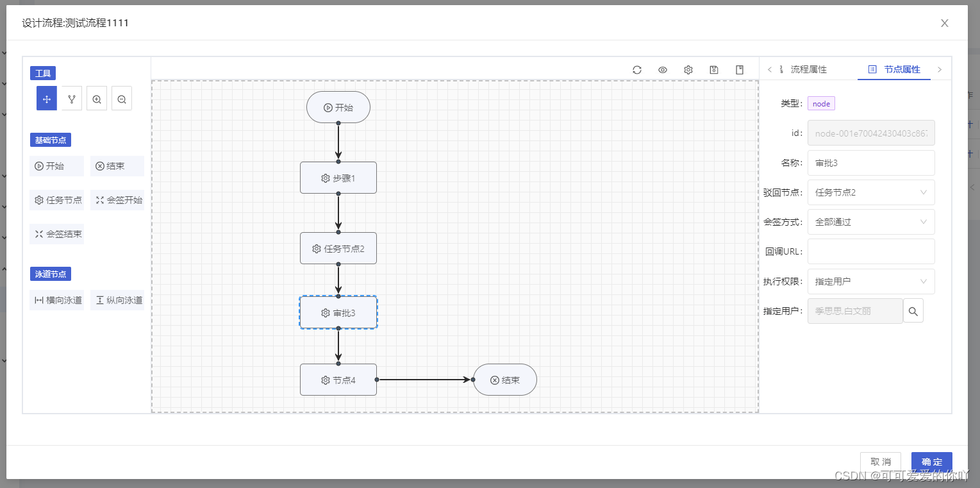Select the 节点4 node on canvas

(338, 380)
